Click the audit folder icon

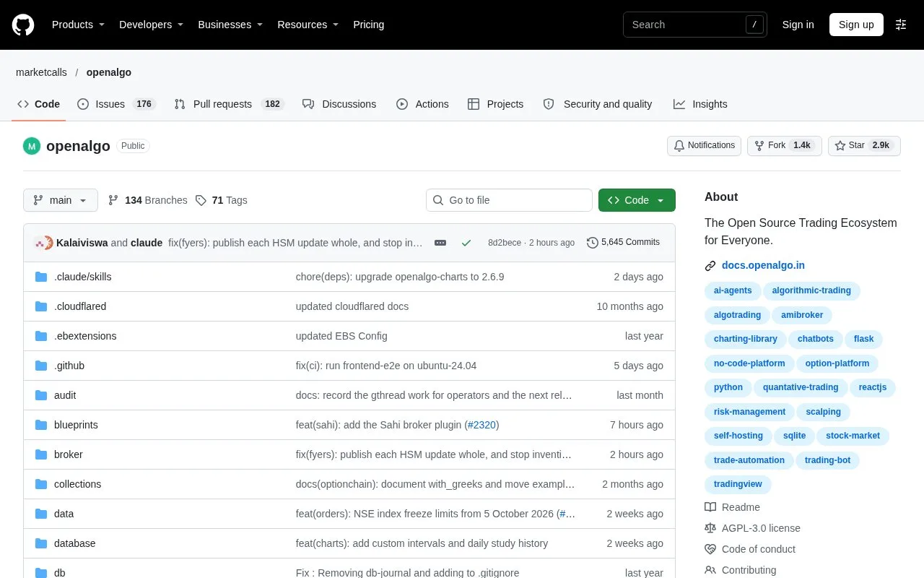(x=41, y=395)
